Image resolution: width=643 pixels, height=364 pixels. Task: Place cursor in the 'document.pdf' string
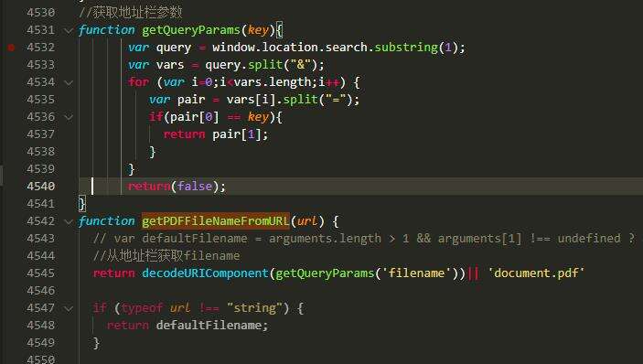click(x=536, y=273)
